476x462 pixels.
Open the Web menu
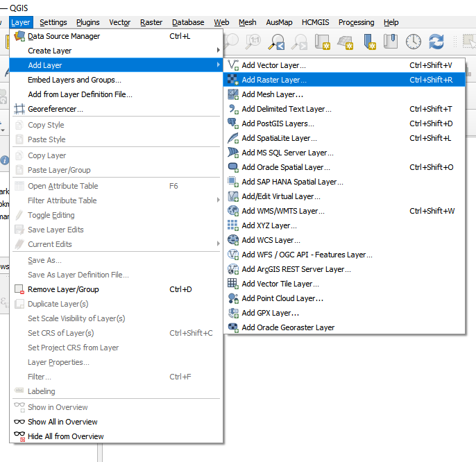(x=221, y=22)
